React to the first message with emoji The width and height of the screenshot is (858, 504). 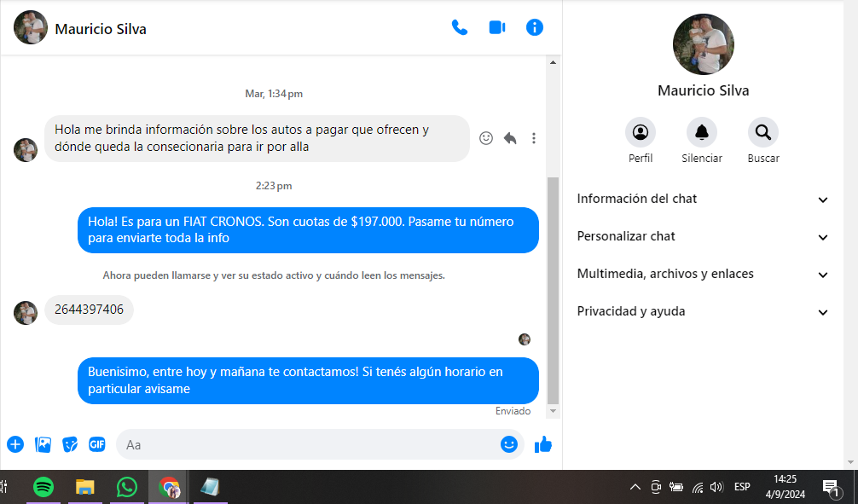click(486, 138)
